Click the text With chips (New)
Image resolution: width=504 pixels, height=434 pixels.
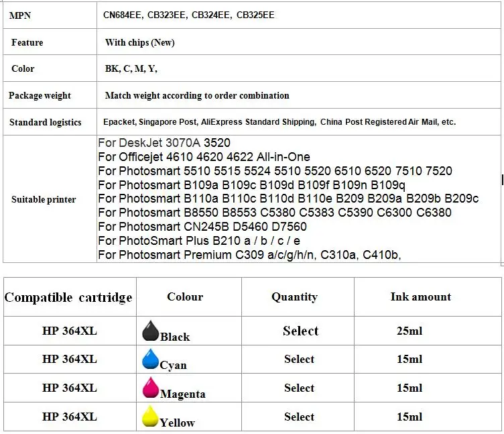click(x=140, y=42)
